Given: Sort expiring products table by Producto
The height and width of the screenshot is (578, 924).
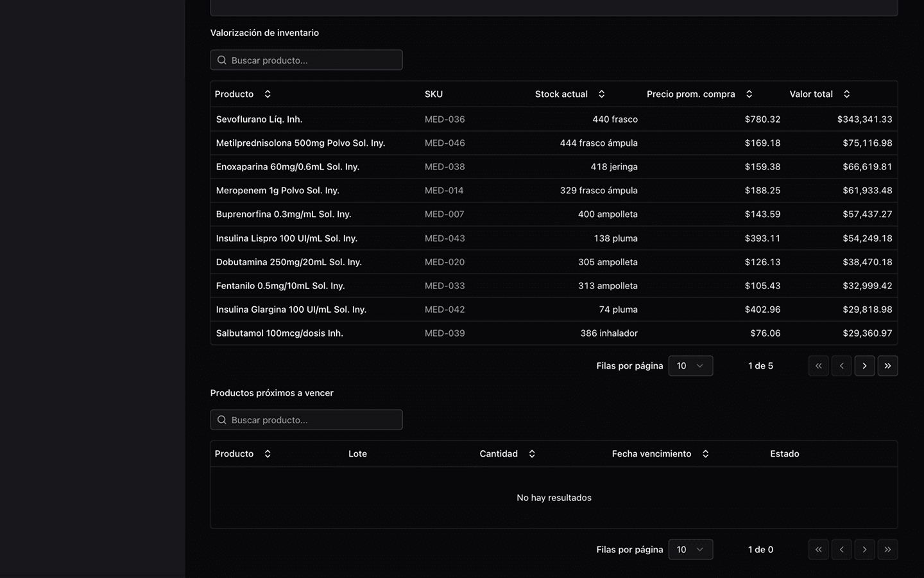Looking at the screenshot, I should [x=243, y=453].
